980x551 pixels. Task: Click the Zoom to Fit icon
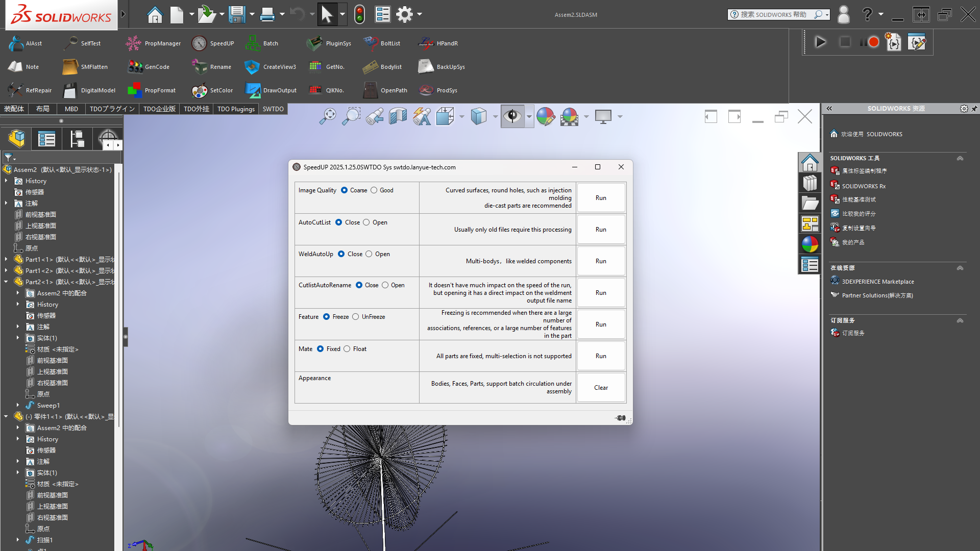coord(327,116)
